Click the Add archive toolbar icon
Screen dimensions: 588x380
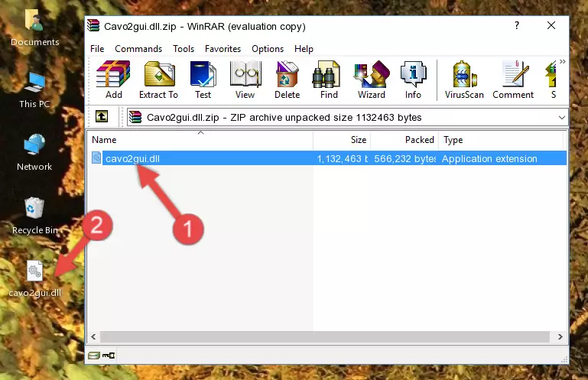[x=113, y=80]
